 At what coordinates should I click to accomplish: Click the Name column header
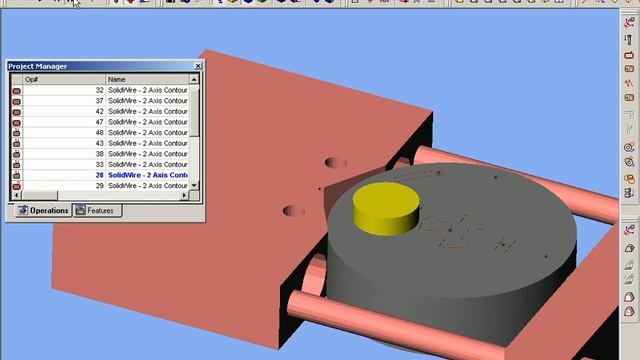click(147, 79)
